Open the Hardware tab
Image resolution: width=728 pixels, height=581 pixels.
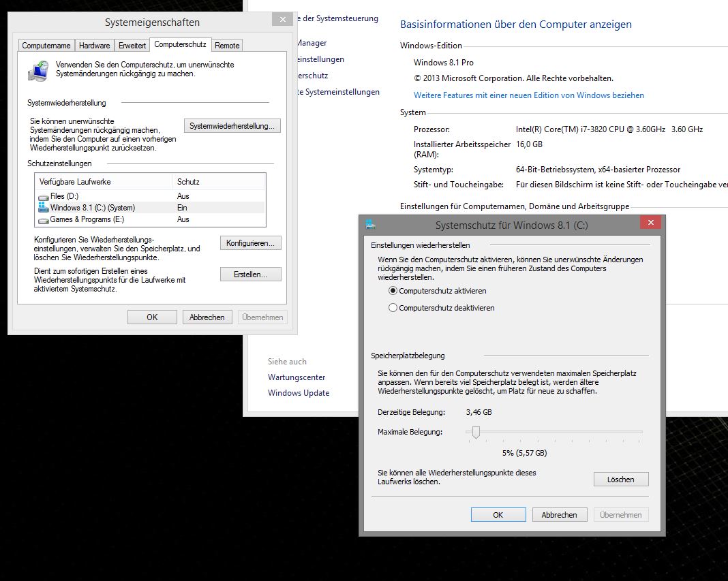coord(94,46)
